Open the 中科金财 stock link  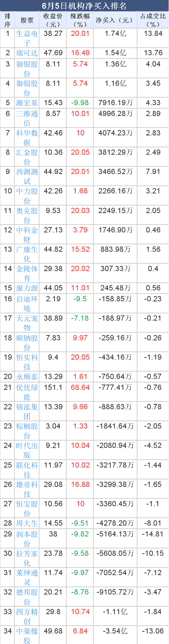point(27,234)
